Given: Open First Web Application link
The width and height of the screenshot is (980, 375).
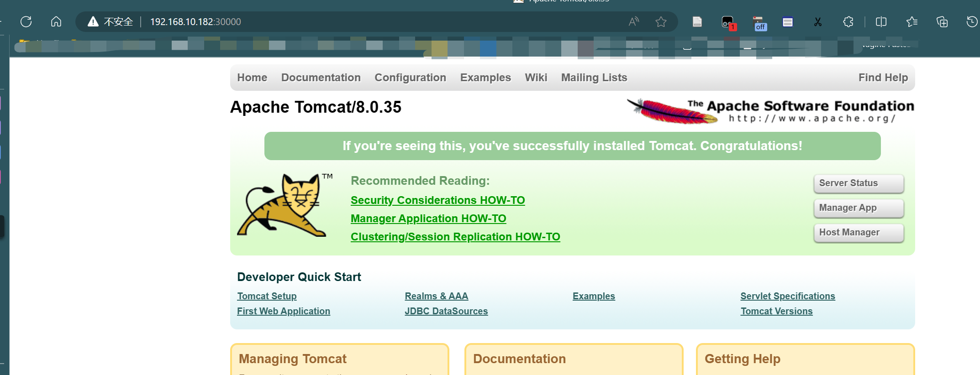Looking at the screenshot, I should click(284, 311).
